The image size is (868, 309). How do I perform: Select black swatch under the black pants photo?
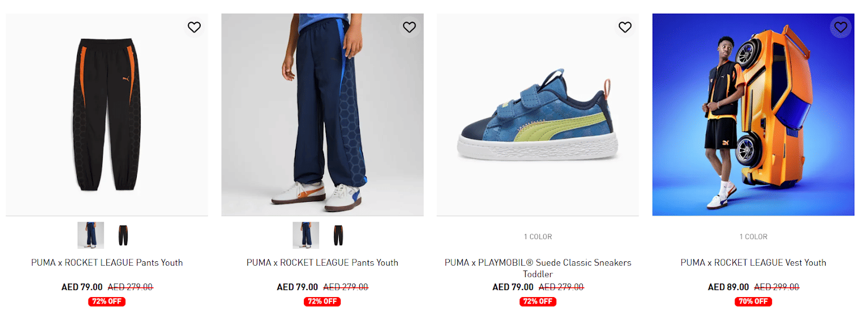[x=123, y=235]
